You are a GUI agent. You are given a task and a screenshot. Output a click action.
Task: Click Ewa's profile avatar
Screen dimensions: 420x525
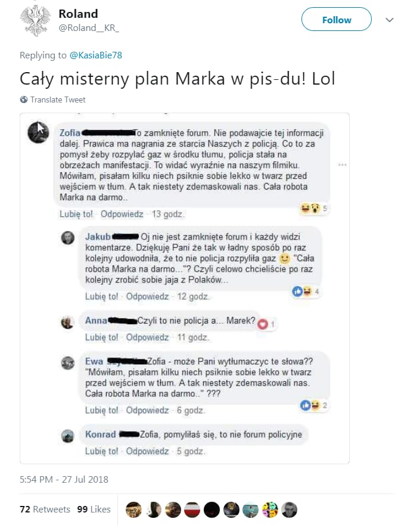pyautogui.click(x=67, y=363)
